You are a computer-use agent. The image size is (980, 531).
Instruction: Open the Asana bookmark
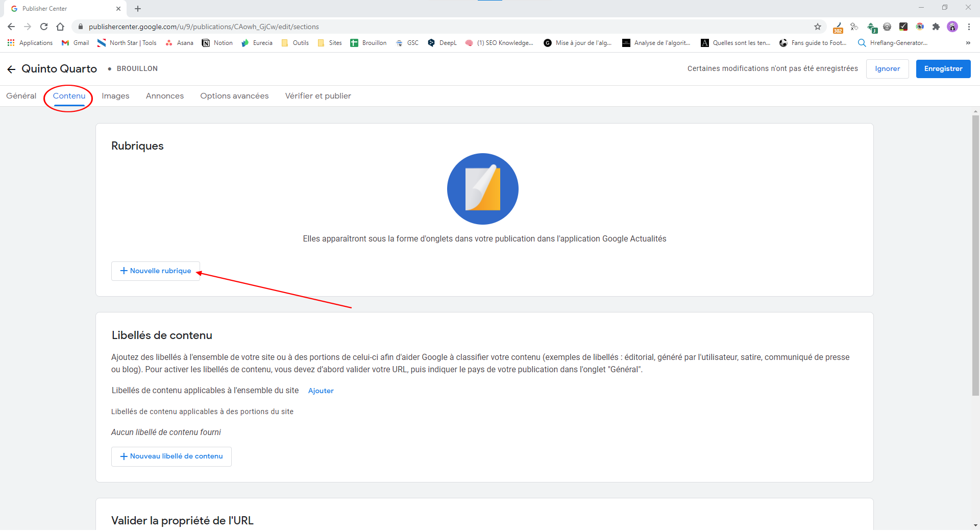click(x=180, y=43)
